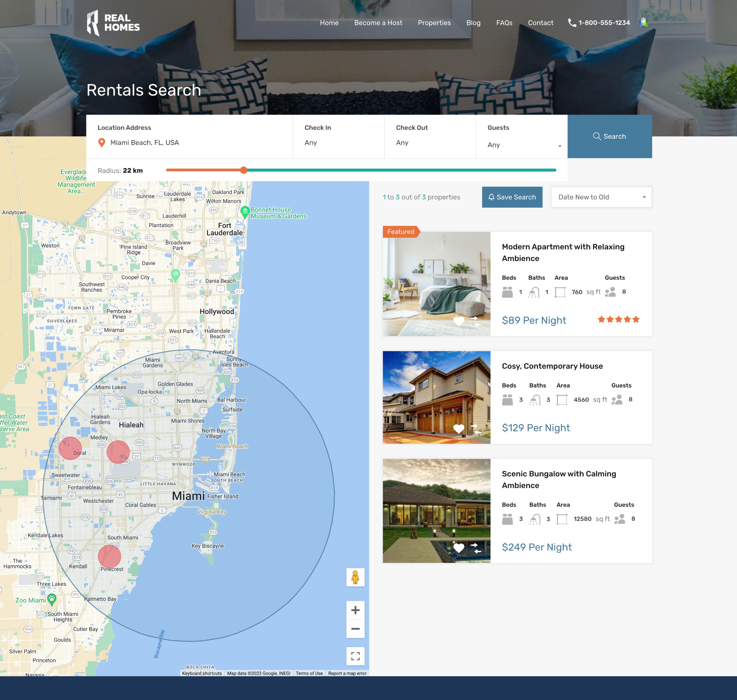
Task: Click the radius slider handle
Action: (244, 170)
